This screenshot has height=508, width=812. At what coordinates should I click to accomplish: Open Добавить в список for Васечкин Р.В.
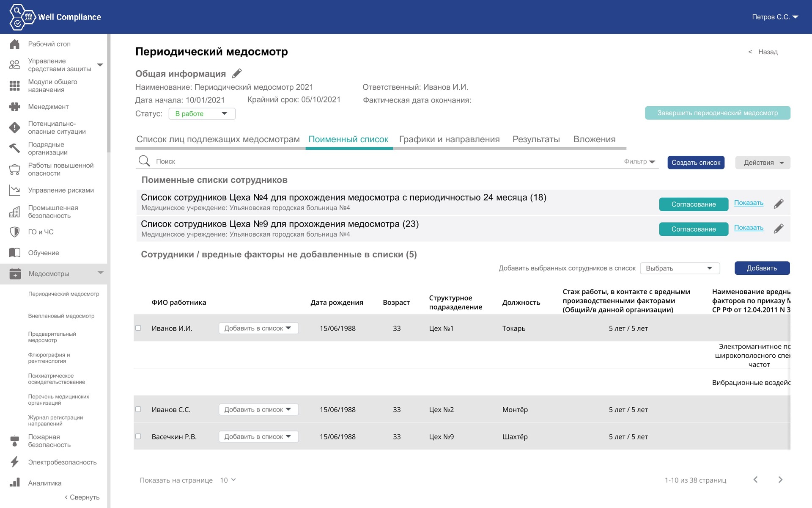(258, 436)
